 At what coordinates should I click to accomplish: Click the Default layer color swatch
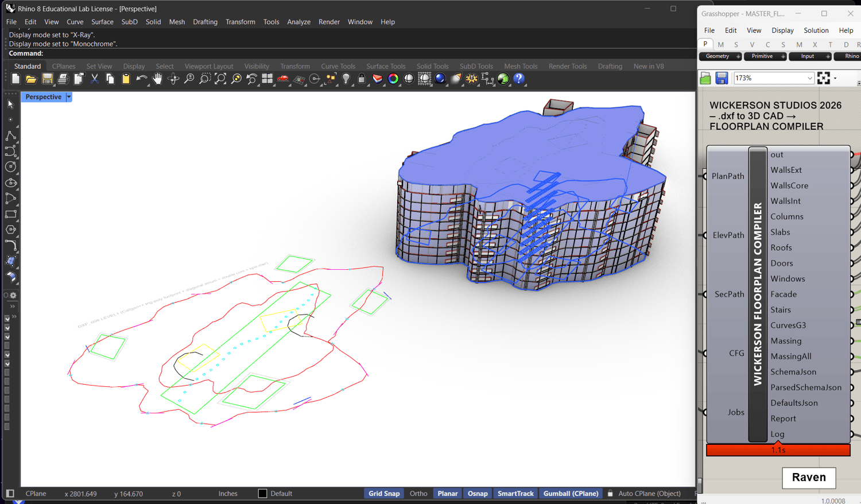pyautogui.click(x=262, y=494)
